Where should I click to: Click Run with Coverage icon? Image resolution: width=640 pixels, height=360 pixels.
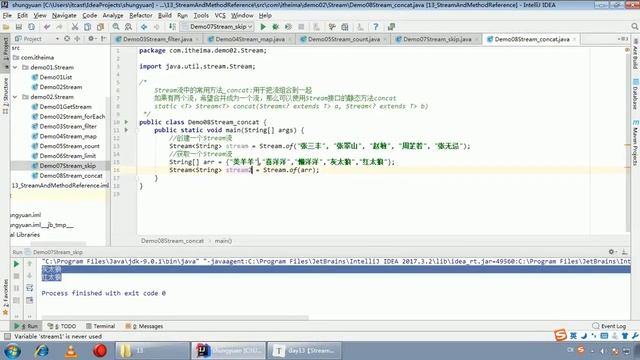(x=289, y=27)
